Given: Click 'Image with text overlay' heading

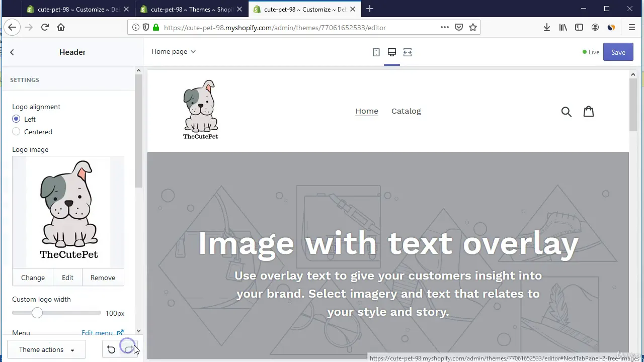Looking at the screenshot, I should pos(388,244).
